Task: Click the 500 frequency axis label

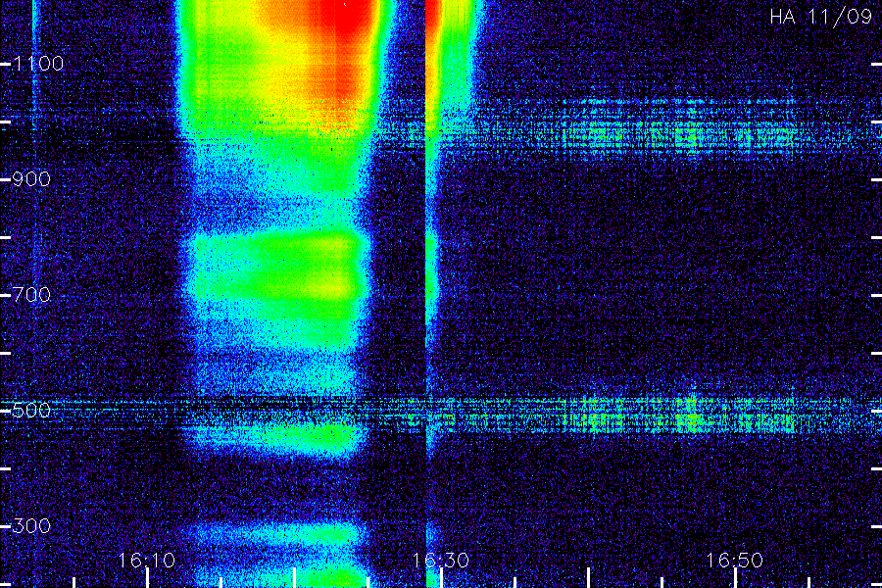Action: pyautogui.click(x=31, y=411)
